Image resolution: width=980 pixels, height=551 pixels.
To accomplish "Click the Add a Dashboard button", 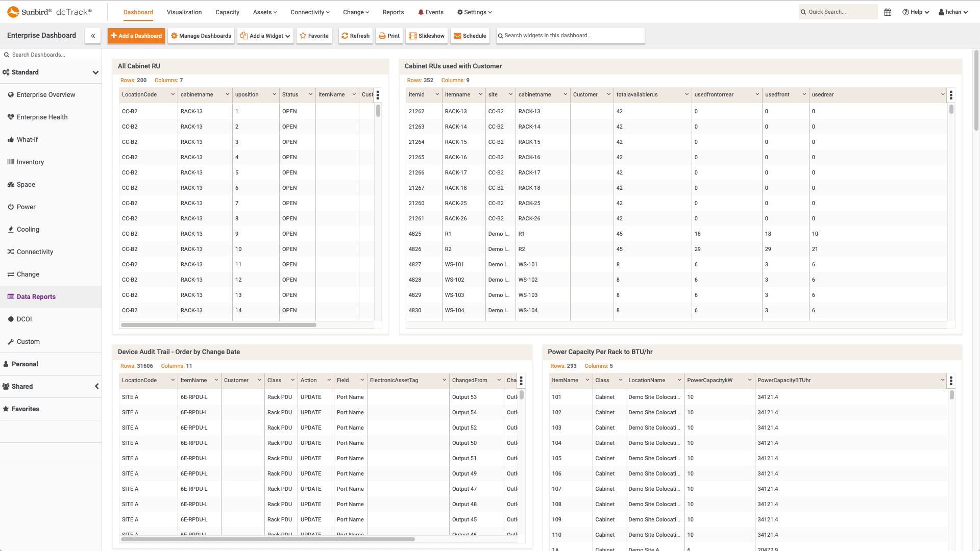I will pos(136,36).
